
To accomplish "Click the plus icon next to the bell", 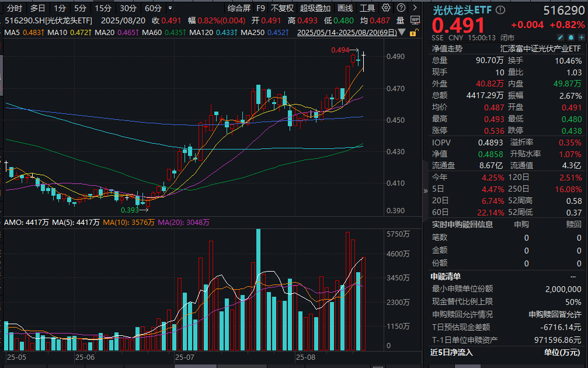I will click(x=580, y=36).
